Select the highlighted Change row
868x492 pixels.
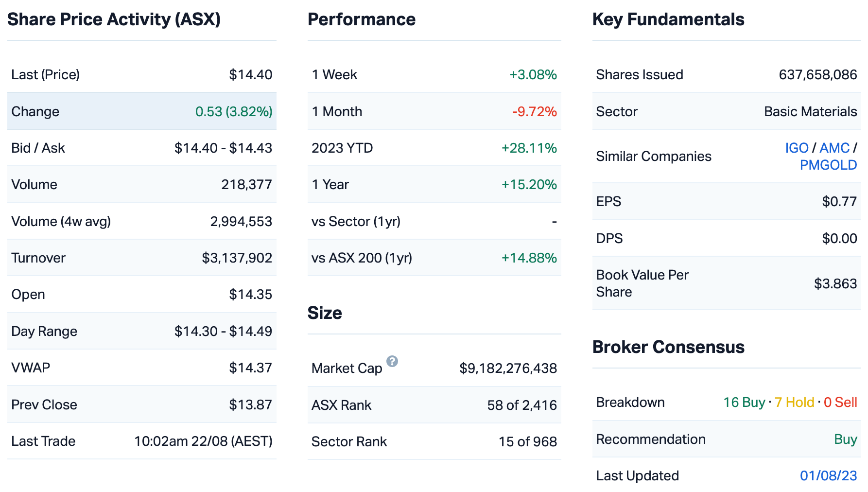141,111
